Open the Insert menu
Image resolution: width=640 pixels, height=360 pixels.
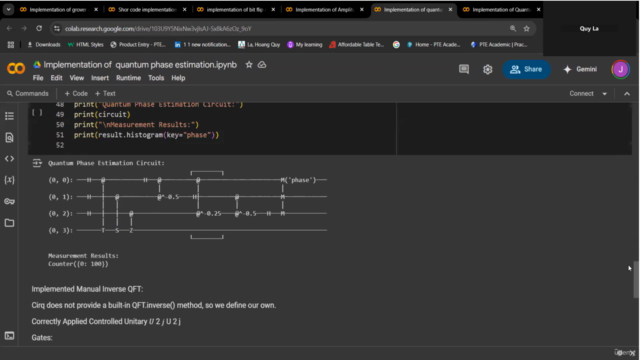point(100,78)
